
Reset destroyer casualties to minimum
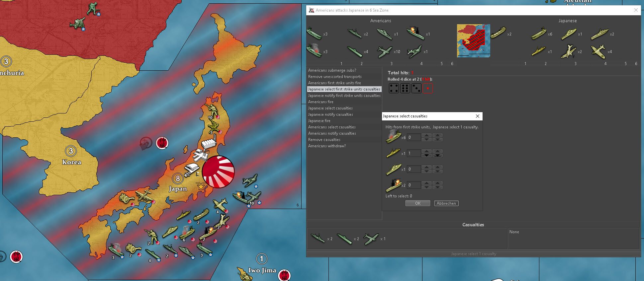[437, 155]
